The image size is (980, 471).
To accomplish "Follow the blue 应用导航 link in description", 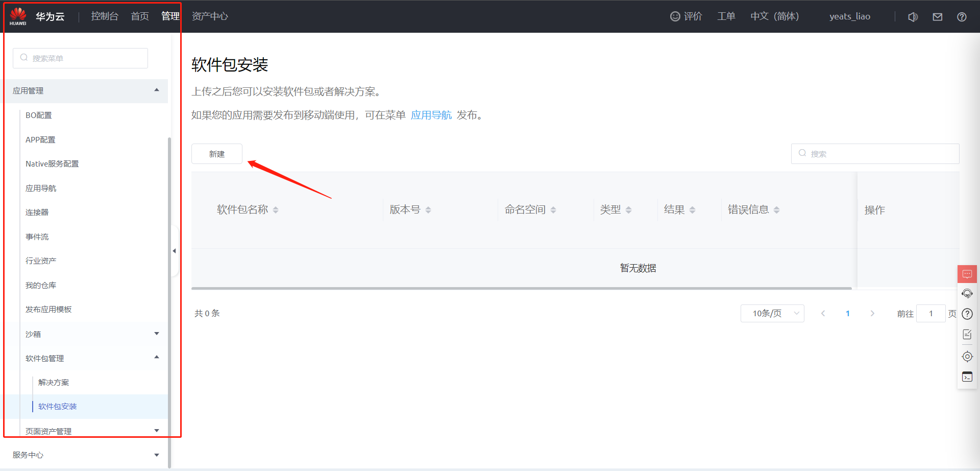I will tap(431, 115).
